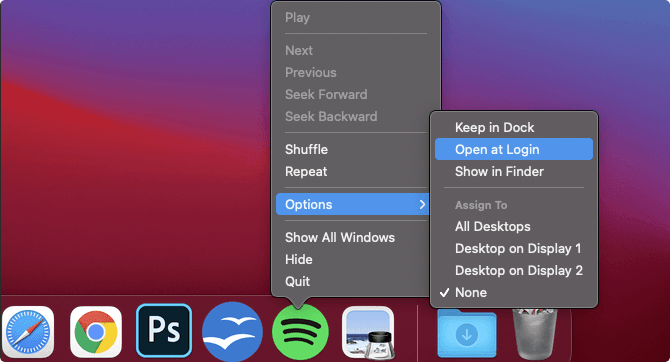Select the checked None assignment

click(514, 292)
